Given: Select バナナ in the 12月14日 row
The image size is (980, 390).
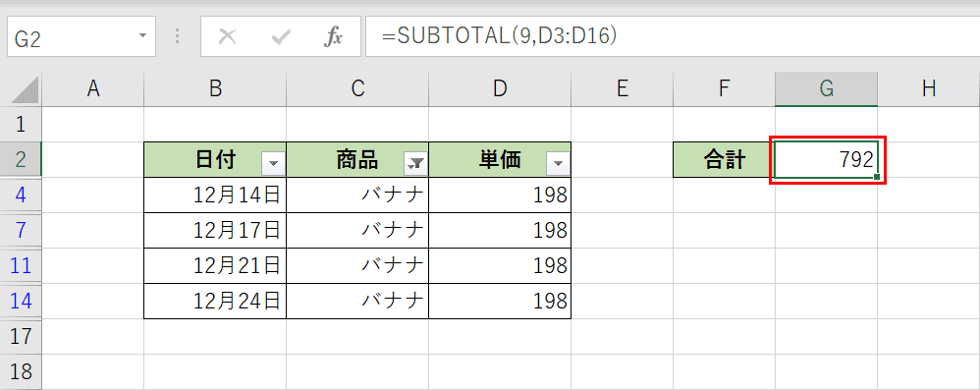Looking at the screenshot, I should (357, 195).
